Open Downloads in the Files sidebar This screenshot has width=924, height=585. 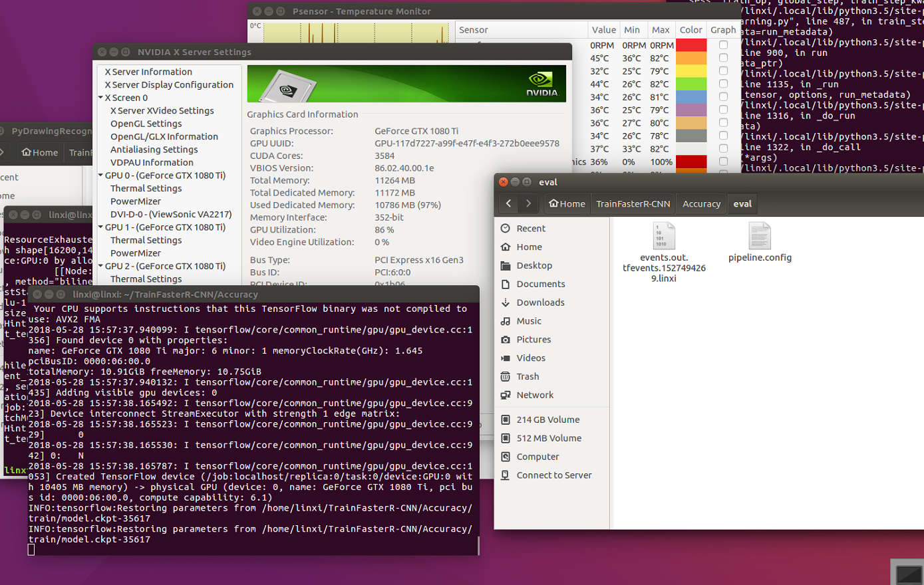click(540, 302)
